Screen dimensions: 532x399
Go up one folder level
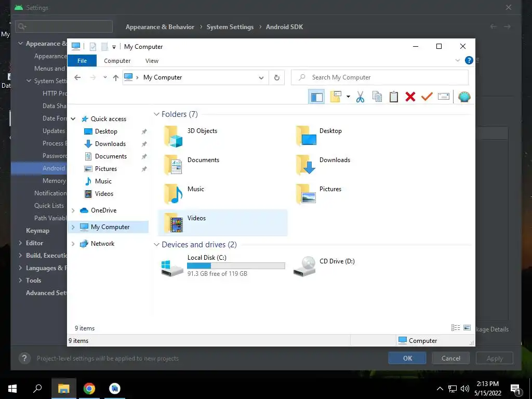click(x=116, y=78)
